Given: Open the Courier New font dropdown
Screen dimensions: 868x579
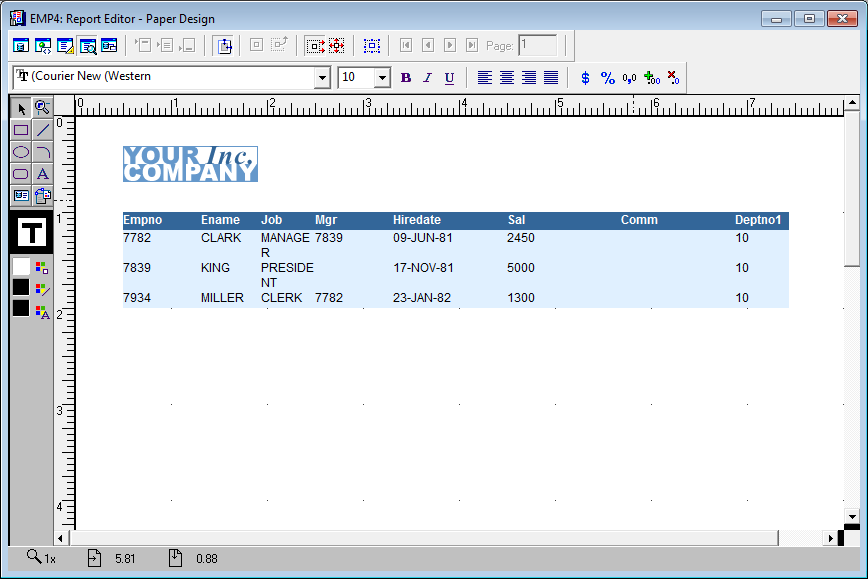Looking at the screenshot, I should (x=322, y=78).
